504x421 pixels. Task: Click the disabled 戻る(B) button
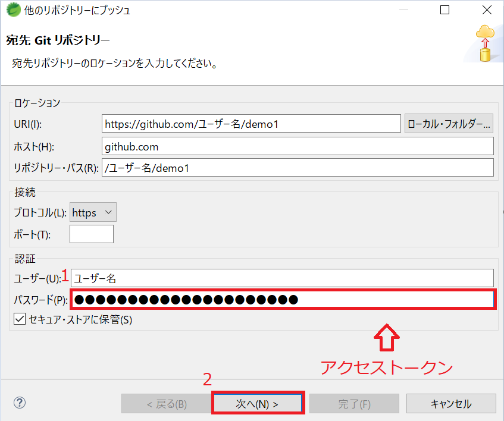[x=167, y=403]
